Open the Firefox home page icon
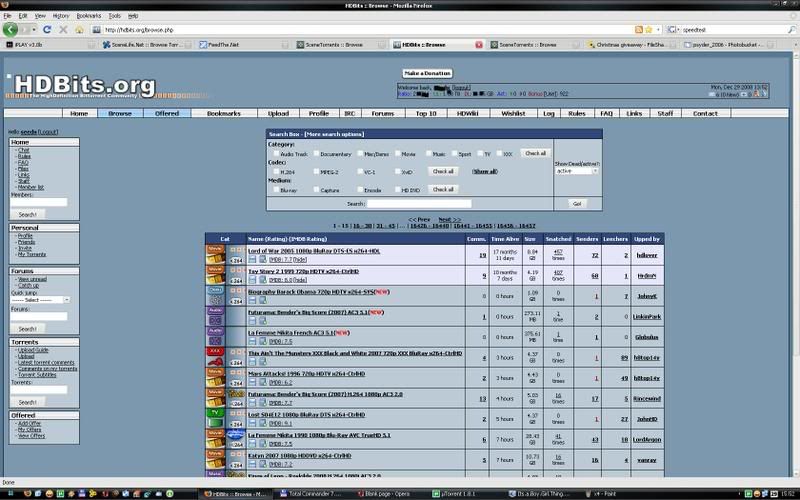800x500 pixels. [79, 30]
